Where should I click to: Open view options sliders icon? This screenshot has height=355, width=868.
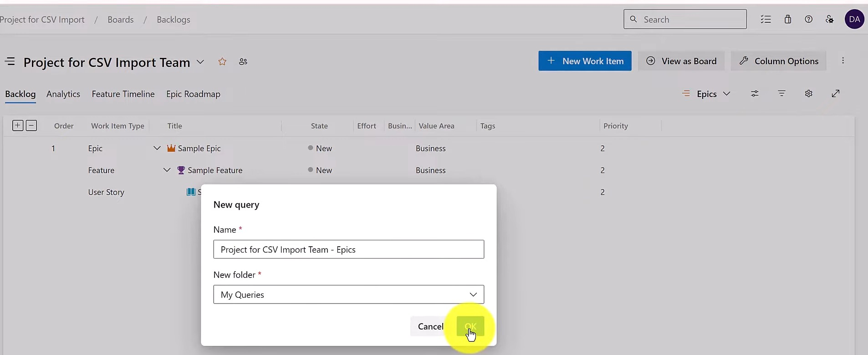[755, 94]
